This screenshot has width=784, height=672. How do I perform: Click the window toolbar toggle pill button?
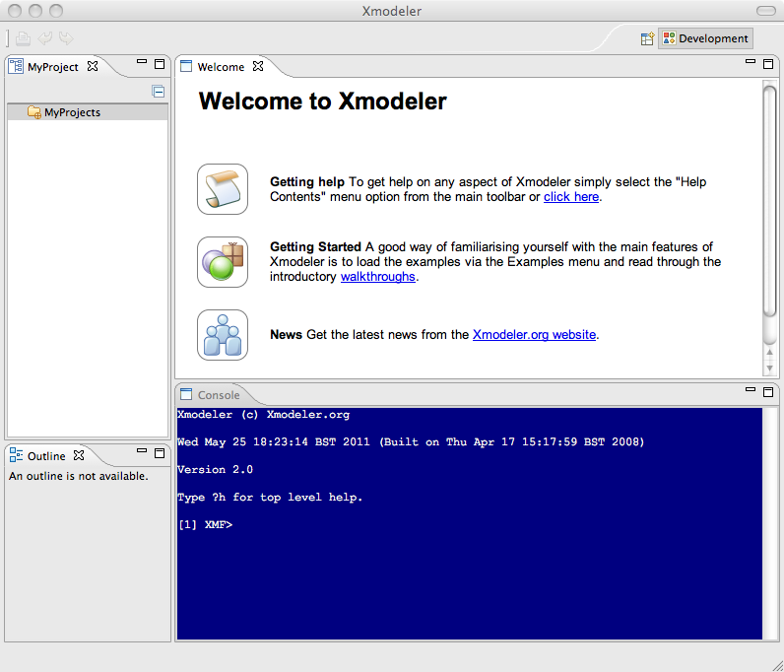tap(766, 11)
